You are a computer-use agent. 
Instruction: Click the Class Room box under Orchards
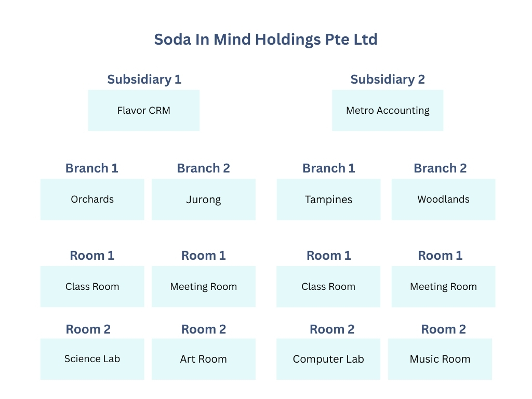pyautogui.click(x=92, y=287)
